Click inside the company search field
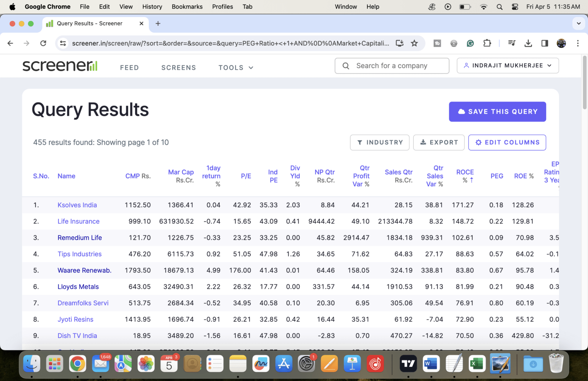This screenshot has width=588, height=381. (392, 66)
